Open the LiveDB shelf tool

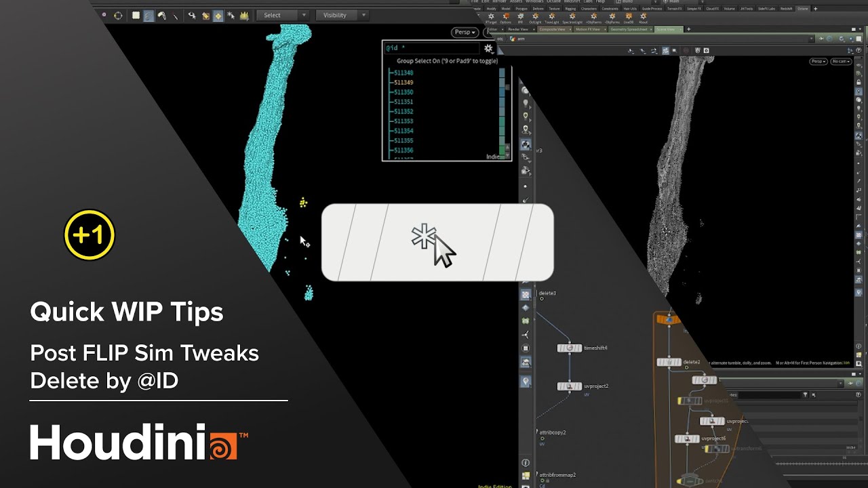[628, 18]
